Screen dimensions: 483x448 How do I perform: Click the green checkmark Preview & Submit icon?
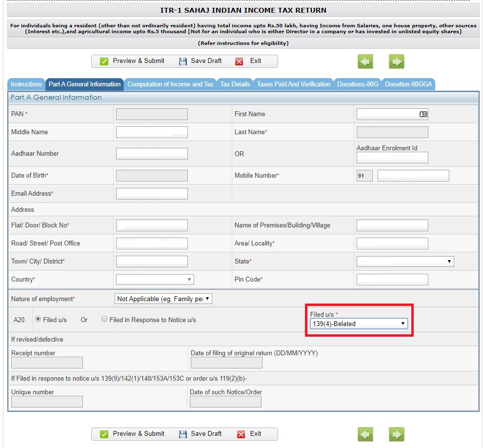click(104, 61)
